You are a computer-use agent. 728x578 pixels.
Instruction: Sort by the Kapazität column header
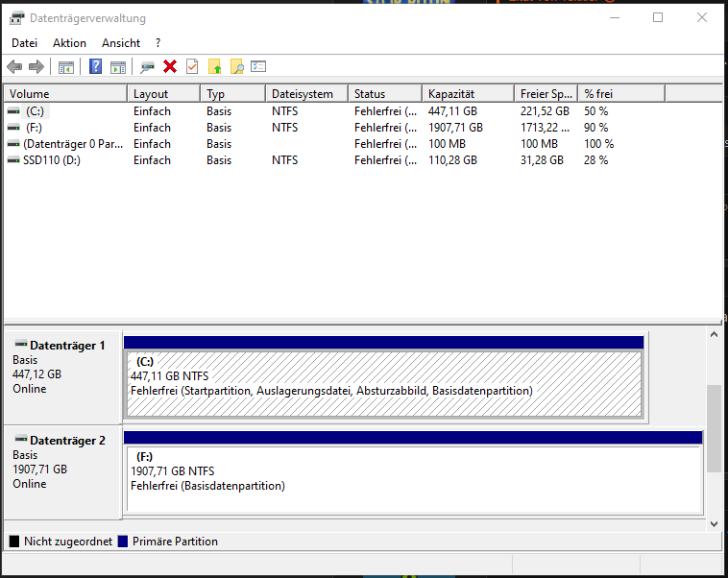pos(469,94)
